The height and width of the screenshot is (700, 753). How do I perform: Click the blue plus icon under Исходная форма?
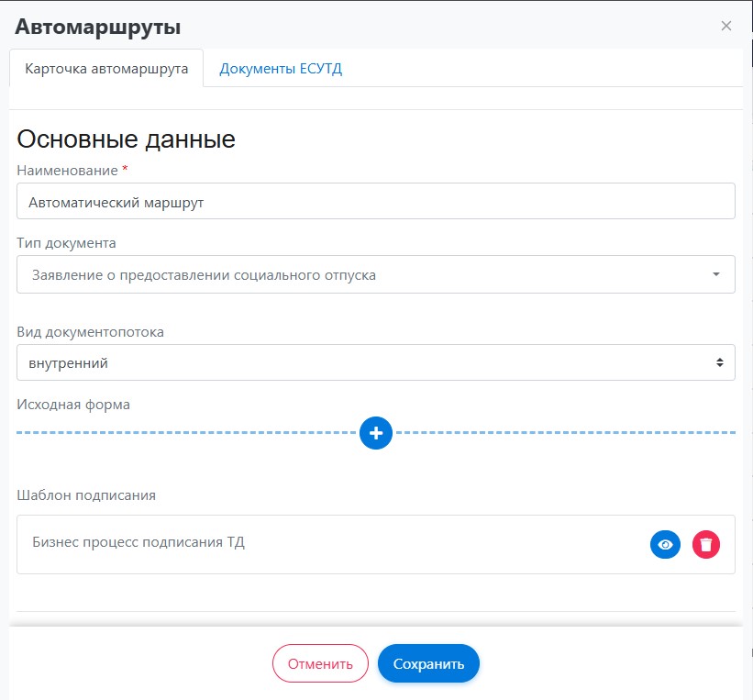point(376,432)
